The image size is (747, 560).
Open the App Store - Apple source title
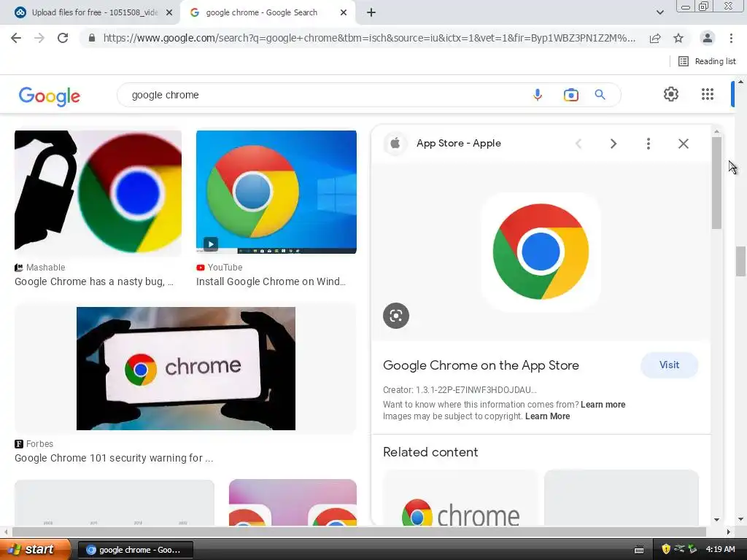point(458,144)
